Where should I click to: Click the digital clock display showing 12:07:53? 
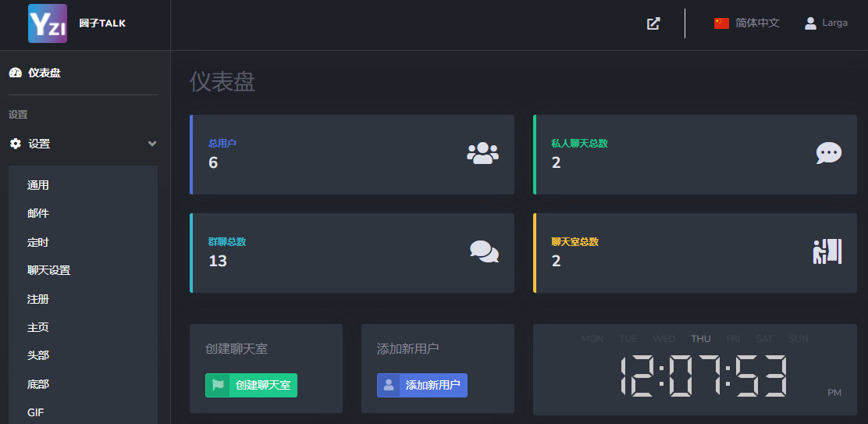pos(703,376)
